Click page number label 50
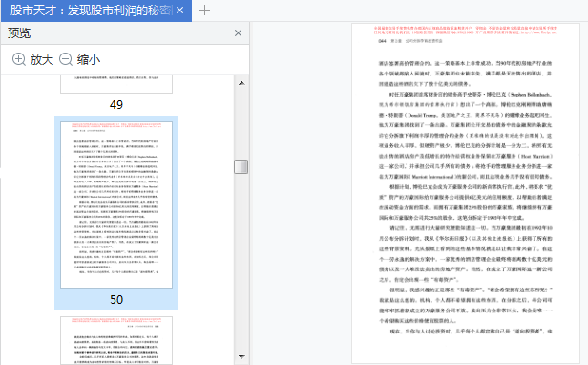Viewport: 588px width, 365px height. click(116, 300)
